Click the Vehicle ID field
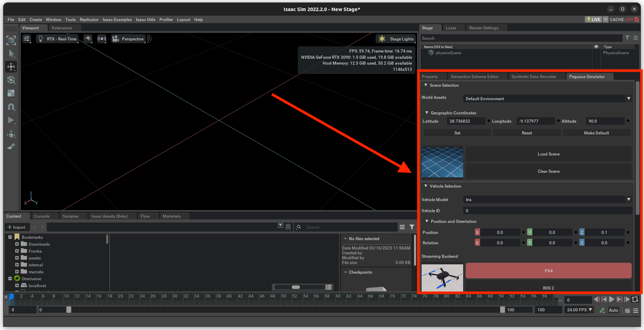The width and height of the screenshot is (644, 330). click(548, 211)
